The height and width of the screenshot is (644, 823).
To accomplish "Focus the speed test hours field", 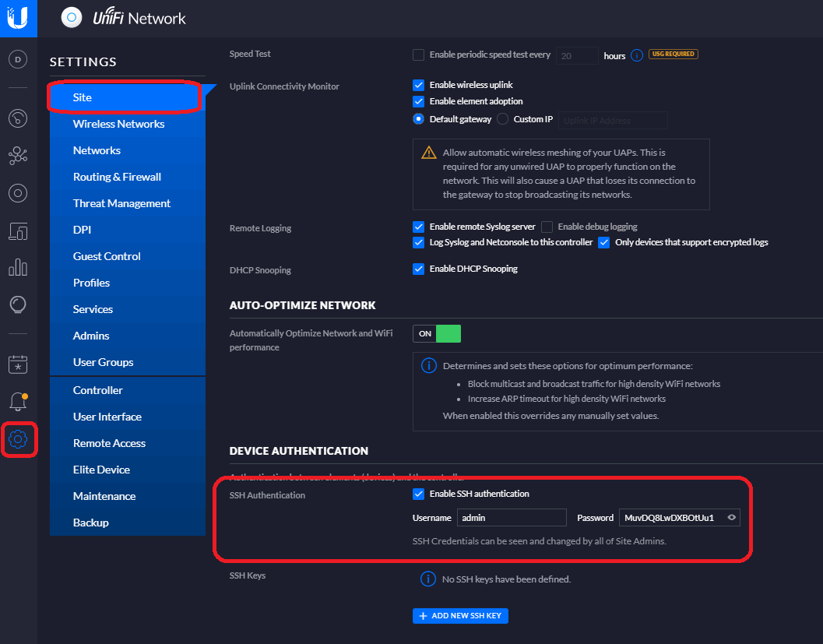I will (x=577, y=55).
